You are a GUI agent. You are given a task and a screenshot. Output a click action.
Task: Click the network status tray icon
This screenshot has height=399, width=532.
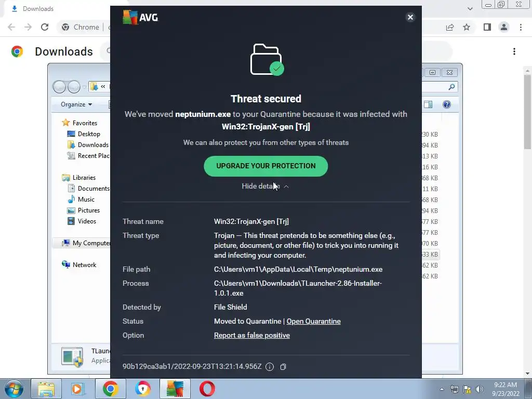454,389
